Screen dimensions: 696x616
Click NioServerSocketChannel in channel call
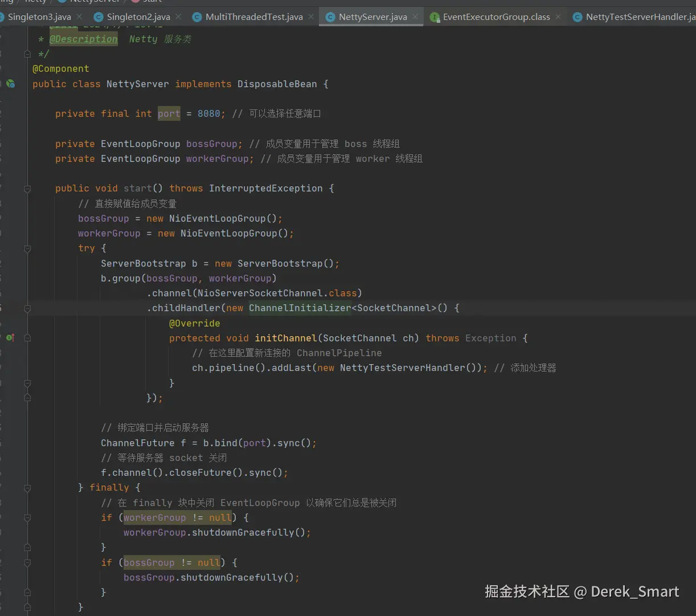260,293
